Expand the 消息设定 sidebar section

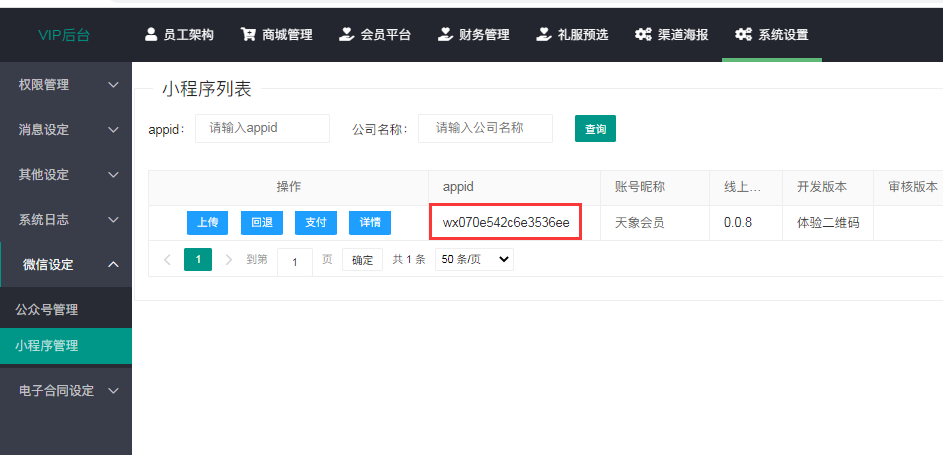pos(66,130)
